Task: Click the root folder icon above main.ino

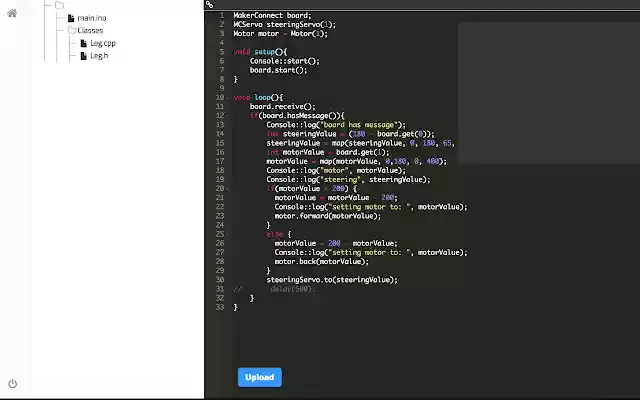Action: click(60, 5)
